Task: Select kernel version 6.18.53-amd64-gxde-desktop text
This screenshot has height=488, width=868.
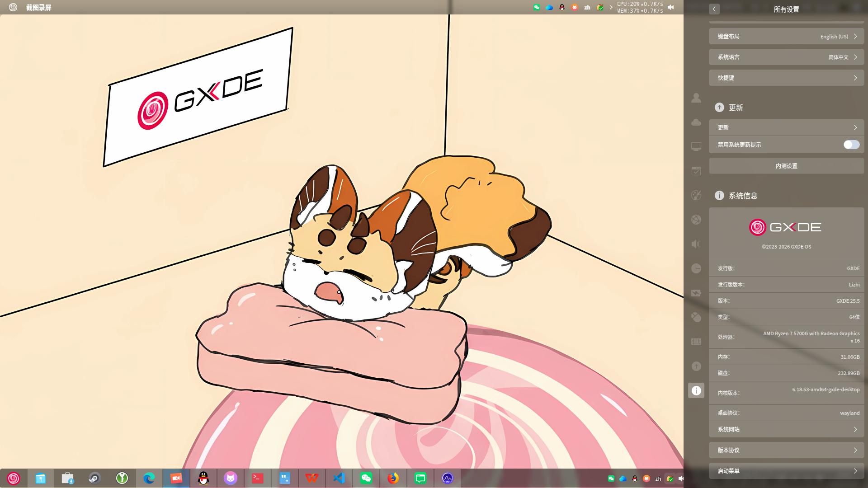Action: click(826, 389)
